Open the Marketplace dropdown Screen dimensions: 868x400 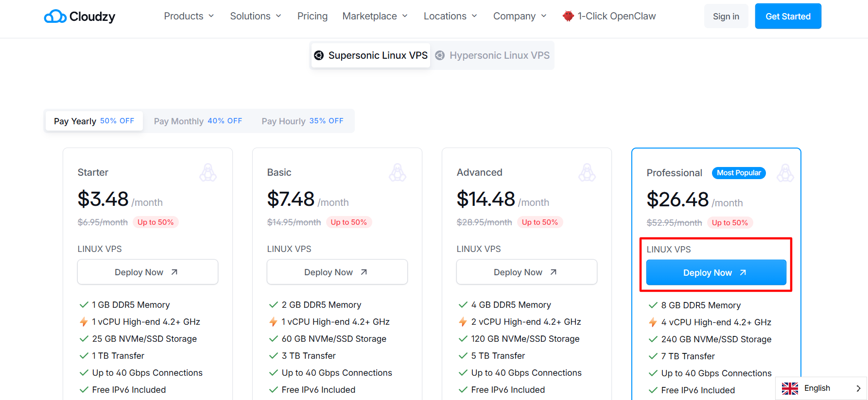pyautogui.click(x=375, y=16)
